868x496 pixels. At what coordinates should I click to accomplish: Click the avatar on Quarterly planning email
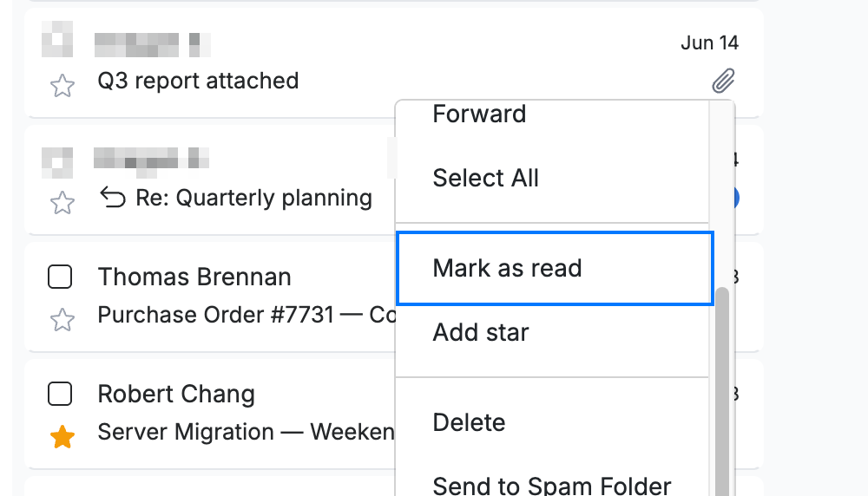coord(57,162)
